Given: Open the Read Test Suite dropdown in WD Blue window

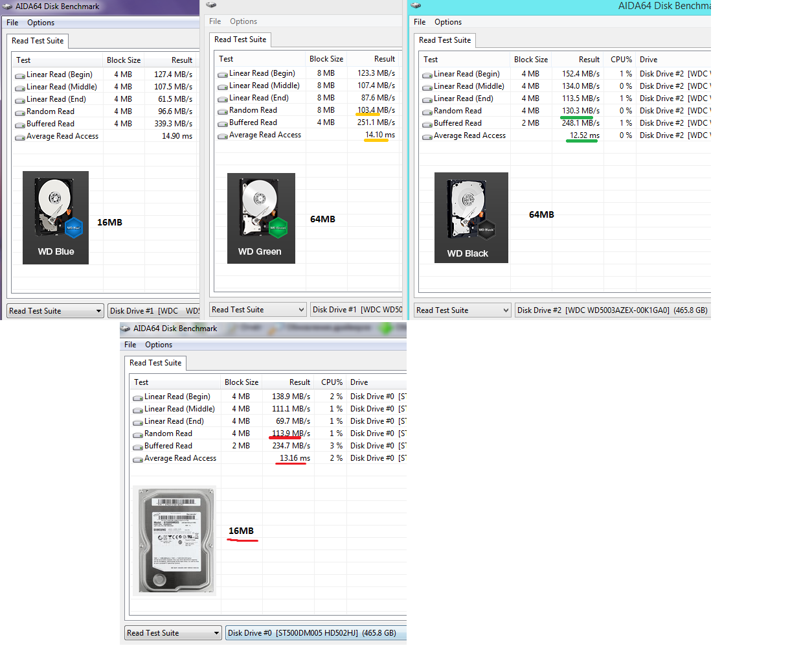Looking at the screenshot, I should tap(55, 311).
